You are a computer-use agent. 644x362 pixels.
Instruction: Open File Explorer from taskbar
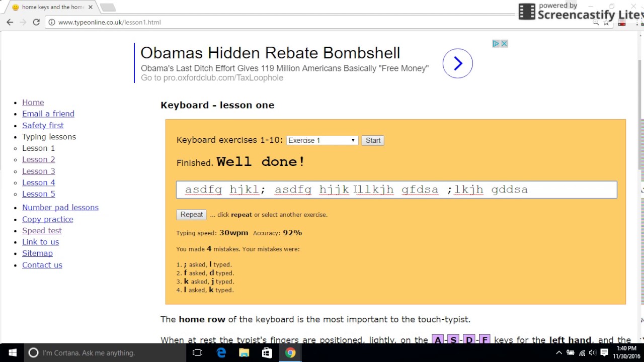[x=244, y=352]
